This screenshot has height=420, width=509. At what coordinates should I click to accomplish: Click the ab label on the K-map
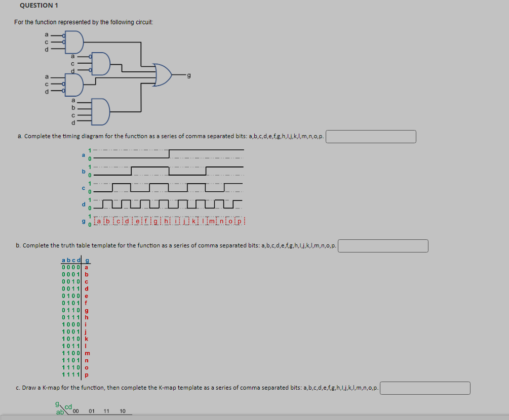pos(59,412)
